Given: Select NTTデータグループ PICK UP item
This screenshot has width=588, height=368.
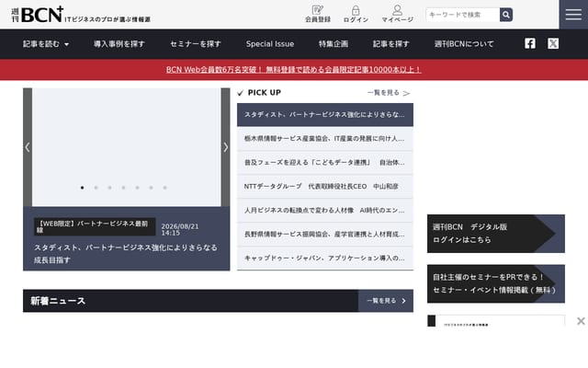Looking at the screenshot, I should point(325,186).
